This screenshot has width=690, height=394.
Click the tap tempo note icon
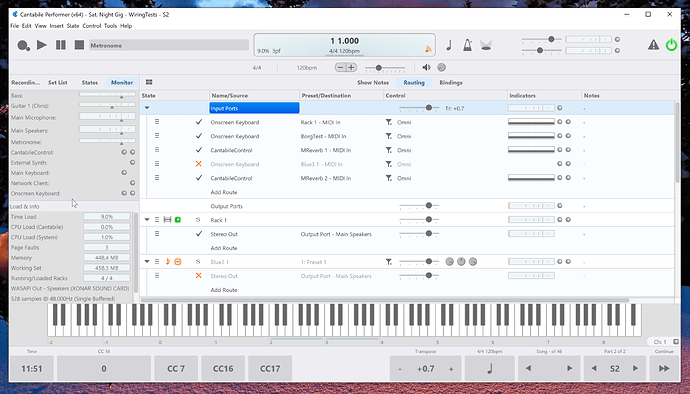point(449,45)
